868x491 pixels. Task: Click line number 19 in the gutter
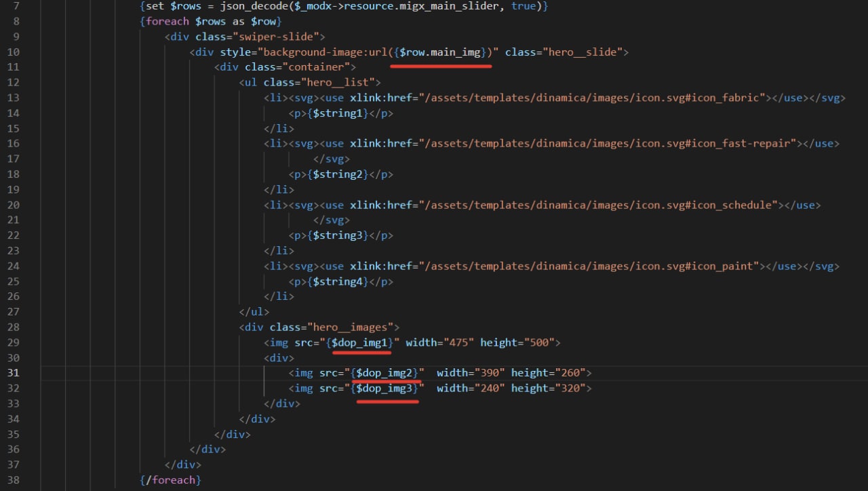coord(14,189)
